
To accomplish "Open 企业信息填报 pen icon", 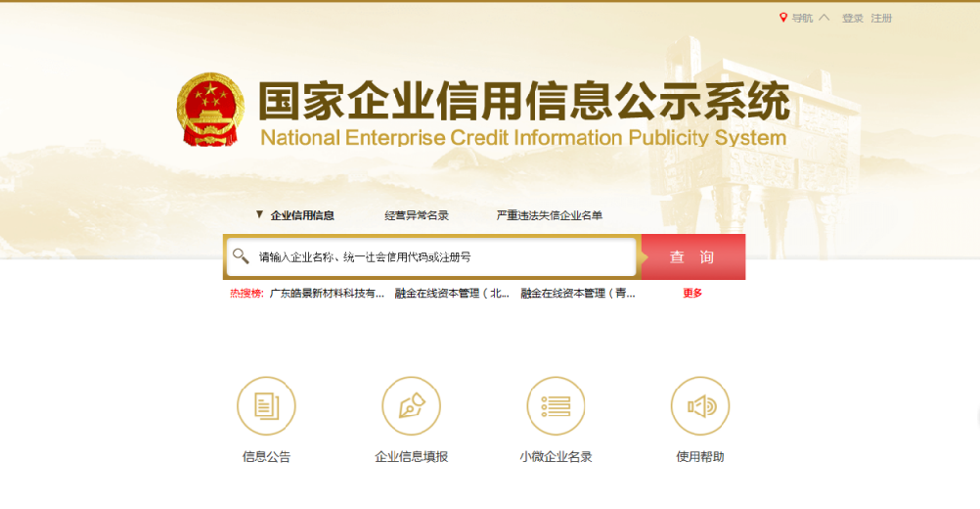I will coord(411,405).
